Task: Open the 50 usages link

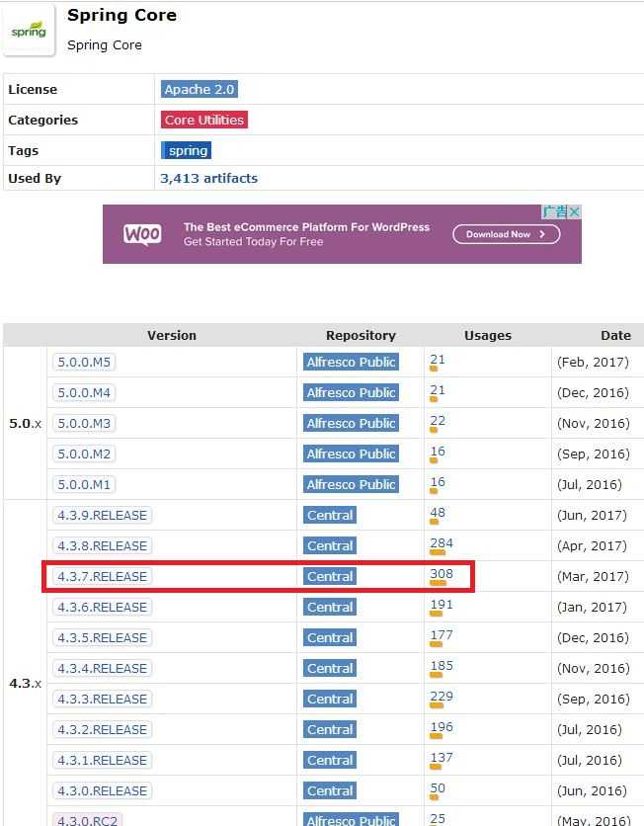Action: click(x=438, y=787)
